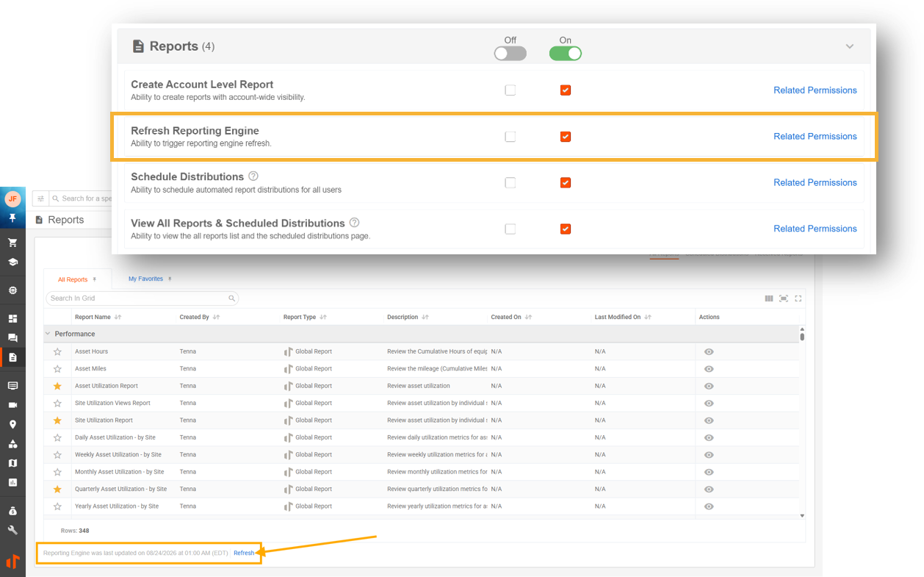The height and width of the screenshot is (577, 924).
Task: Switch the Reports On toggle
Action: (566, 53)
